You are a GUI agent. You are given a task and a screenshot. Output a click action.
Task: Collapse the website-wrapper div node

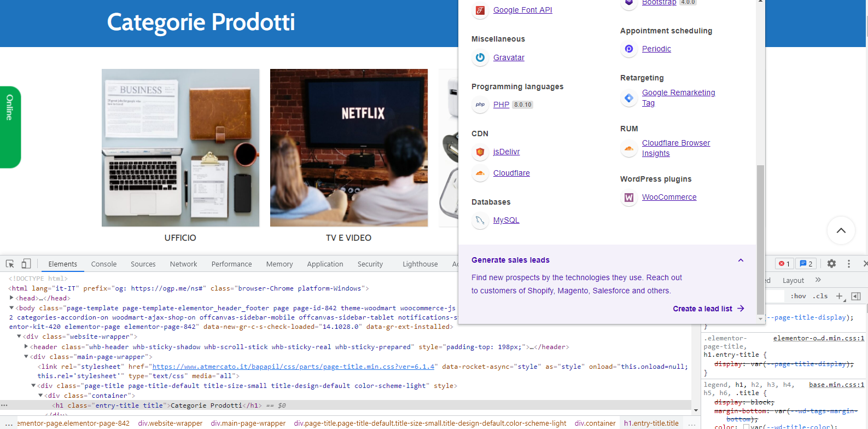(19, 337)
